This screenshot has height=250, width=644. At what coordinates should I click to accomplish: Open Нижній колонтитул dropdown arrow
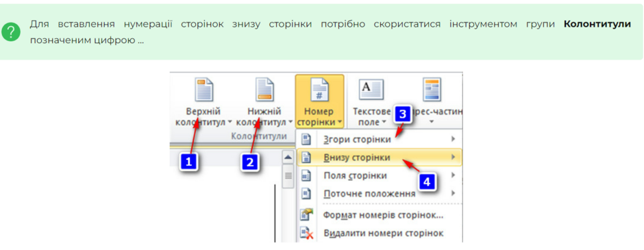[290, 122]
